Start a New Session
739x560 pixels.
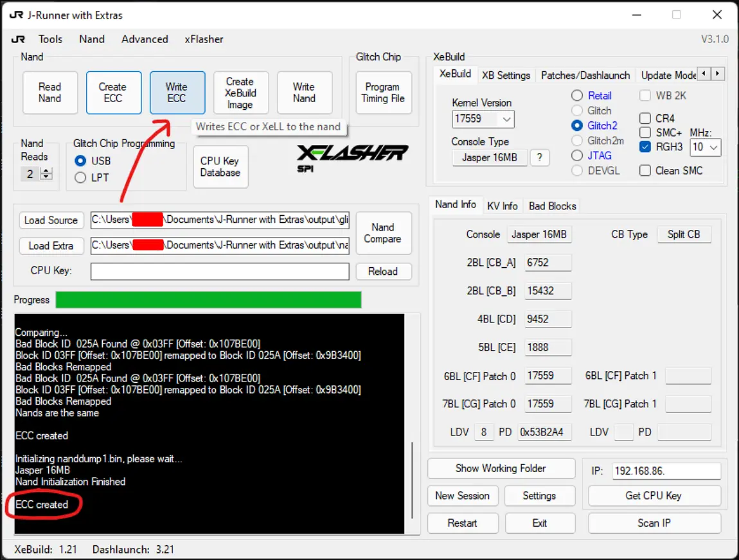[x=462, y=496]
